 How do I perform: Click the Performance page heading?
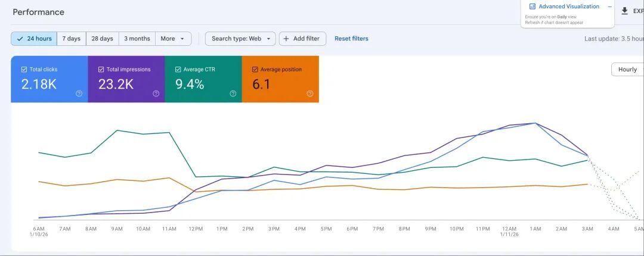coord(38,12)
